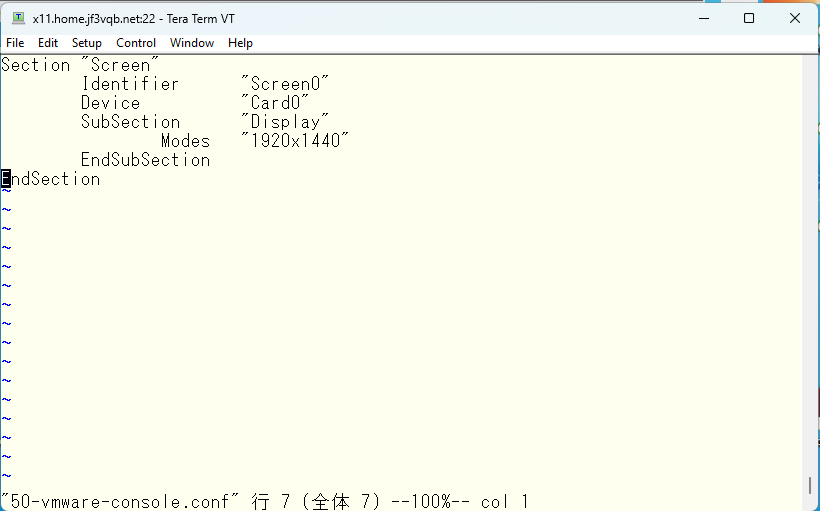Click the "Card0" device value
820x511 pixels.
pos(275,103)
